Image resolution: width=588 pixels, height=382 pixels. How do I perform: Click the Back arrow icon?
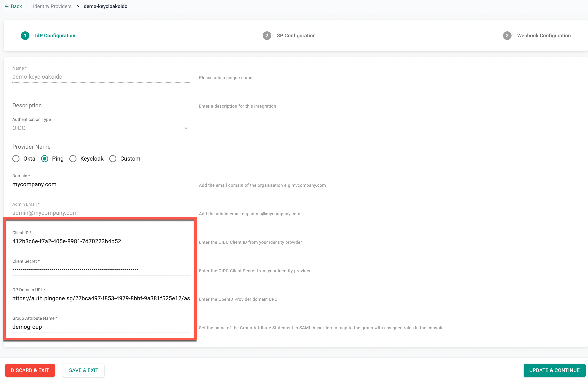(x=7, y=6)
